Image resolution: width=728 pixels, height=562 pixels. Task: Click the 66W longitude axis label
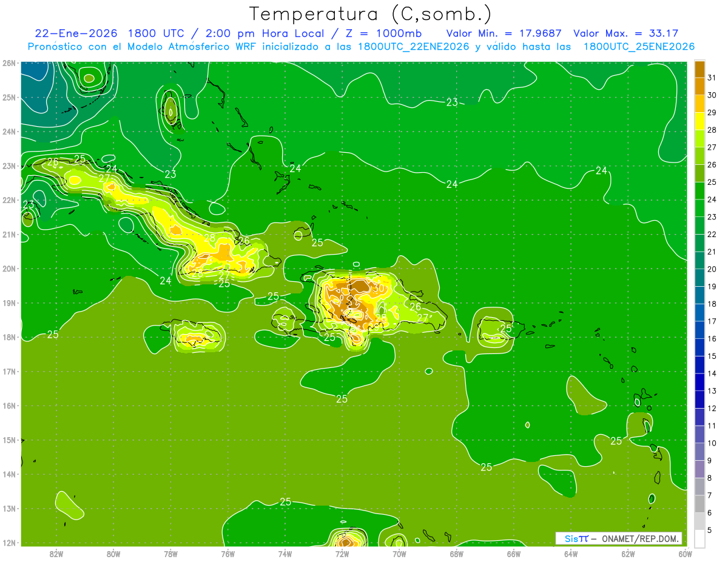click(x=514, y=554)
